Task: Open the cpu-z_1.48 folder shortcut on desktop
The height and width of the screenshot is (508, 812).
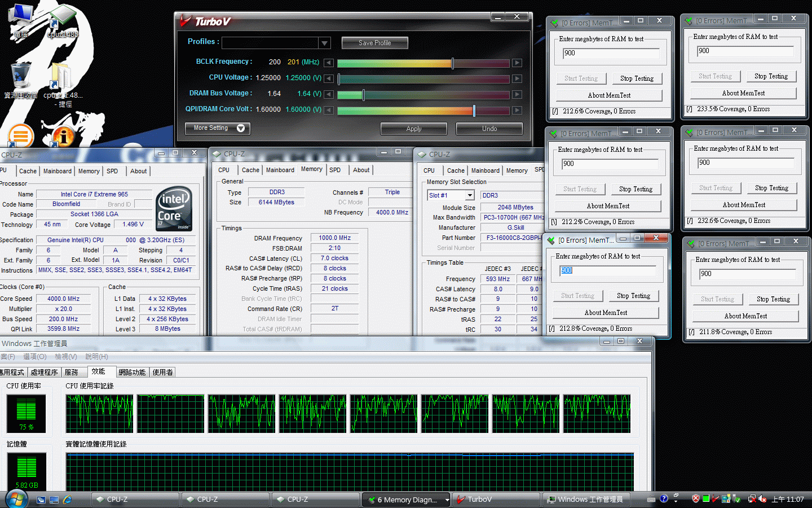Action: 63,85
